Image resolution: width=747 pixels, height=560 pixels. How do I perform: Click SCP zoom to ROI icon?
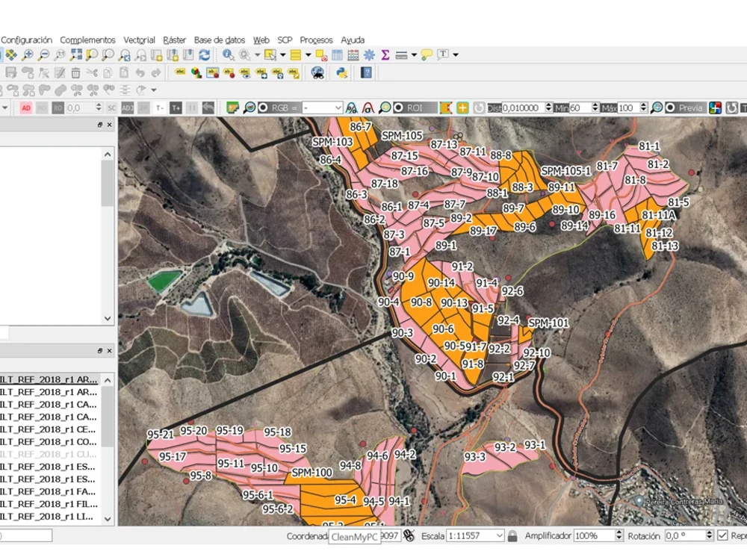tap(385, 108)
